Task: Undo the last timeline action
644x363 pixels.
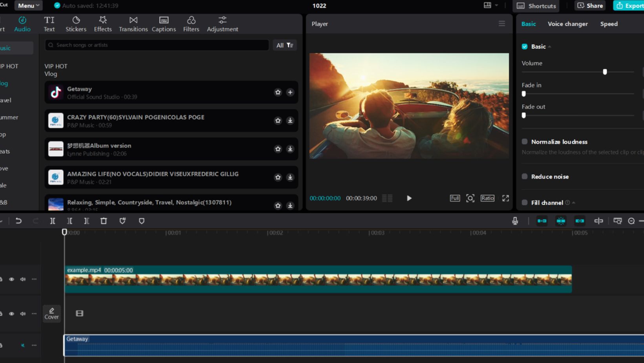Action: point(18,221)
